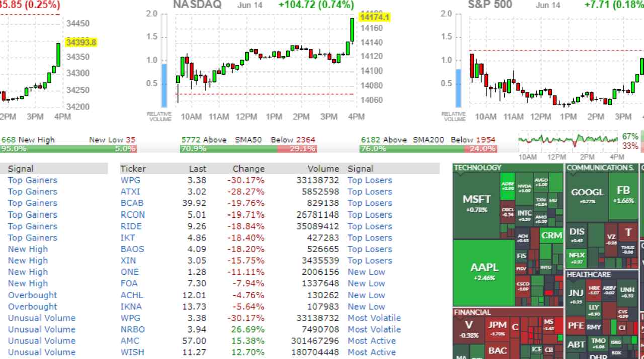Open the RIDE ticker link
Image resolution: width=644 pixels, height=359 pixels.
click(x=131, y=227)
